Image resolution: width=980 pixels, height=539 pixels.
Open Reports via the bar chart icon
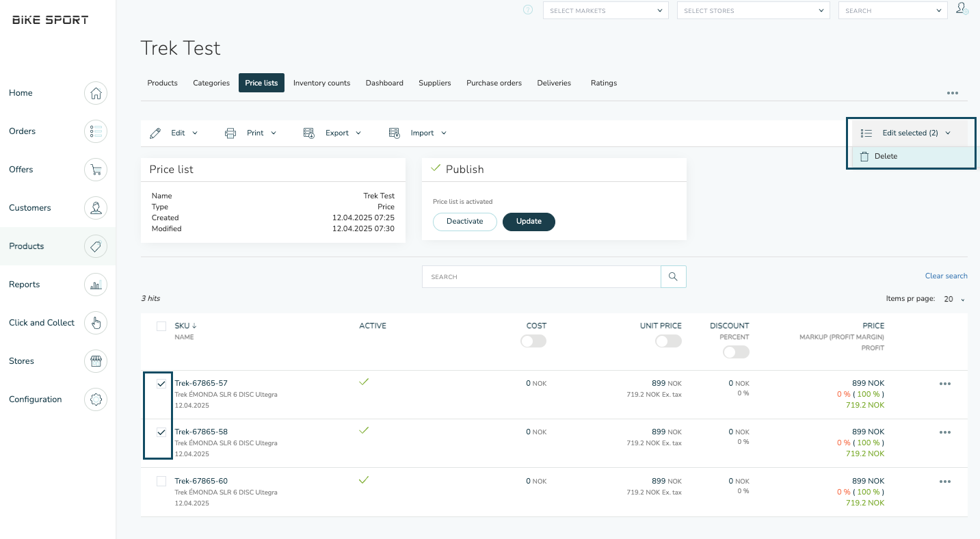pyautogui.click(x=96, y=285)
